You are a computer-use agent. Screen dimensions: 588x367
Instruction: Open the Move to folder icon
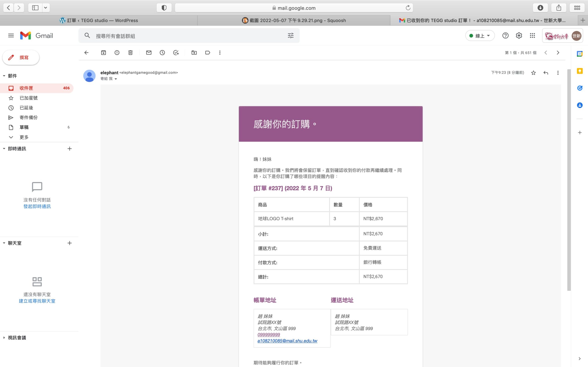pyautogui.click(x=194, y=53)
